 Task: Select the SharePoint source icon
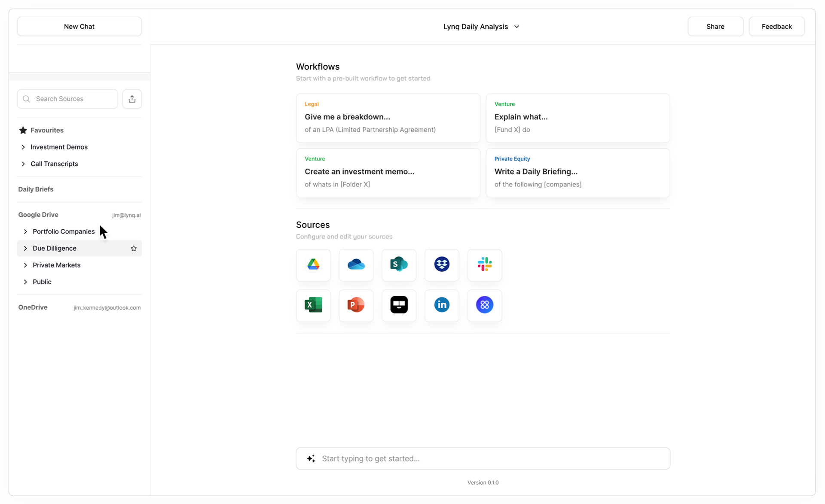(399, 264)
